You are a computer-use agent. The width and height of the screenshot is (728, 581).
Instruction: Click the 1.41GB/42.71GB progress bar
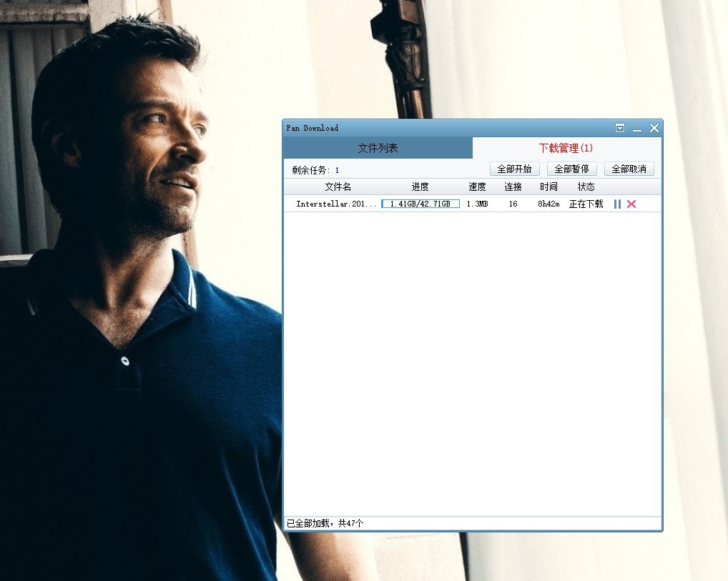[x=420, y=204]
